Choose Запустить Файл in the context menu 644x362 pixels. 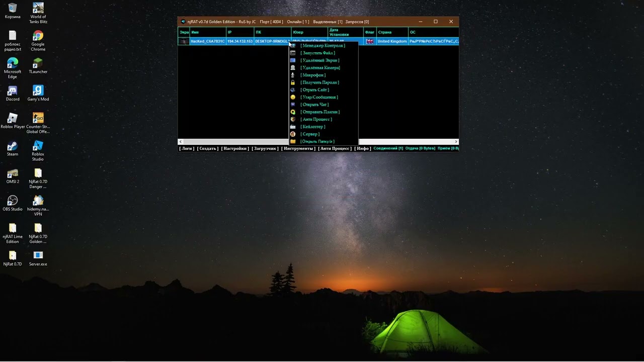[317, 53]
